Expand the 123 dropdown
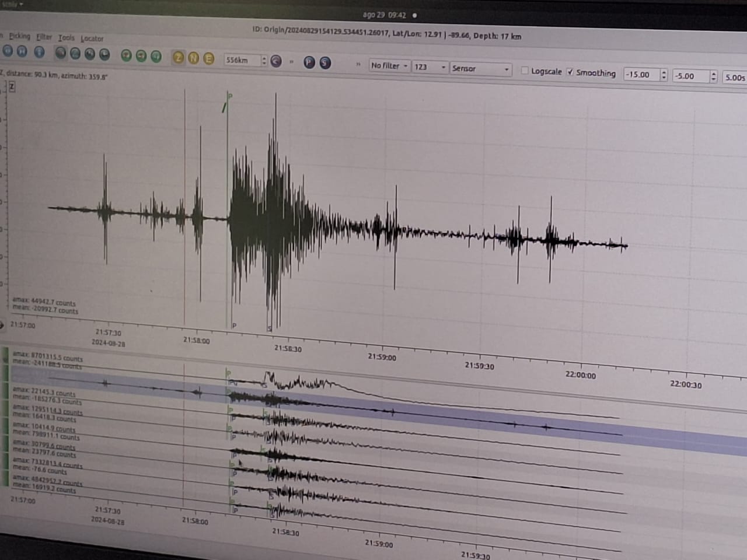Screen dimensions: 747x560 (430, 67)
